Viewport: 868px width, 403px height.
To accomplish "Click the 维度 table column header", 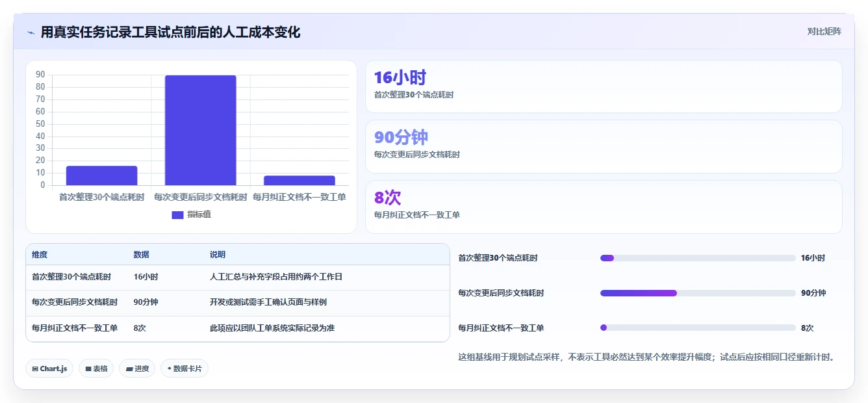I will tap(40, 255).
